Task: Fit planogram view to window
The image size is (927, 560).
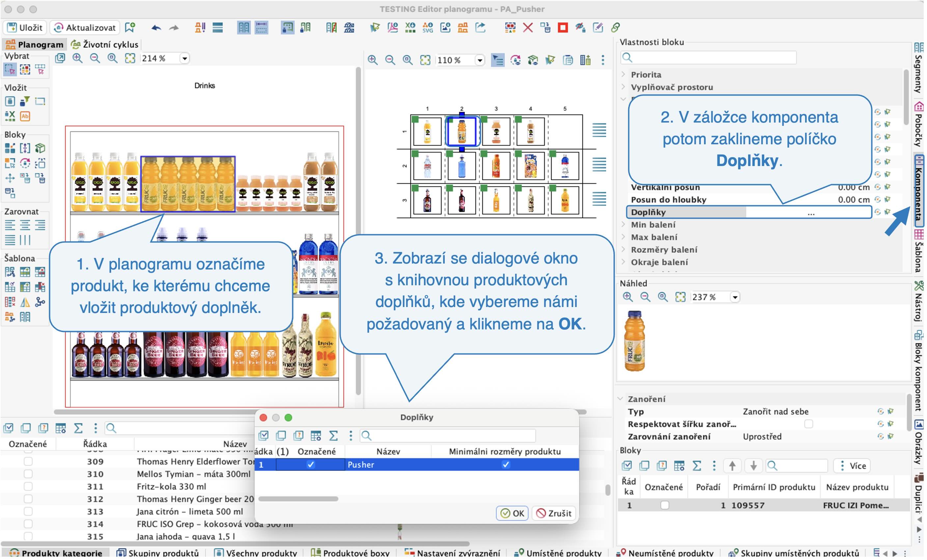Action: (130, 58)
